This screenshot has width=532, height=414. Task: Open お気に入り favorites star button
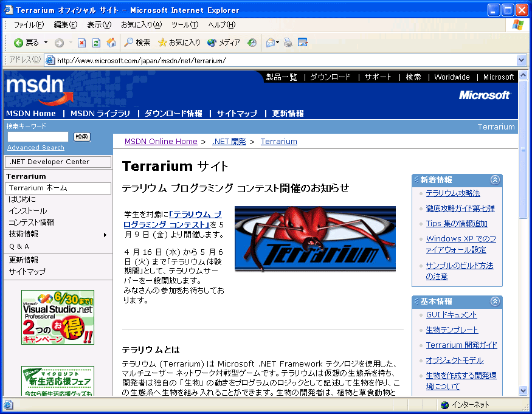coord(179,43)
